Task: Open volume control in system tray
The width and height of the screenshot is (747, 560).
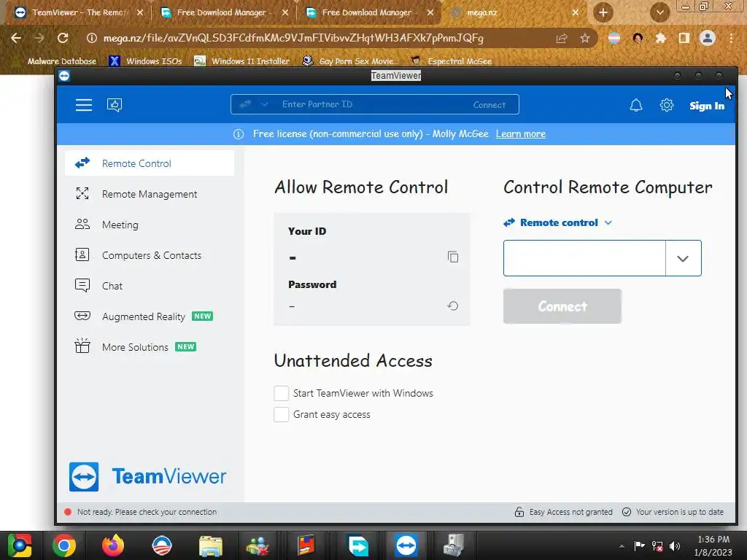Action: [675, 546]
